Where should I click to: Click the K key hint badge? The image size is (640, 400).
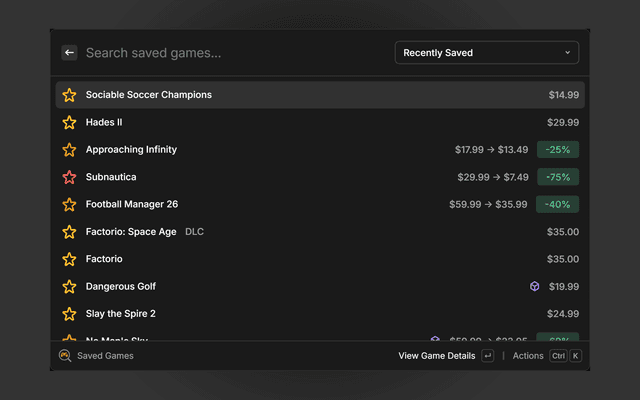[x=576, y=356]
